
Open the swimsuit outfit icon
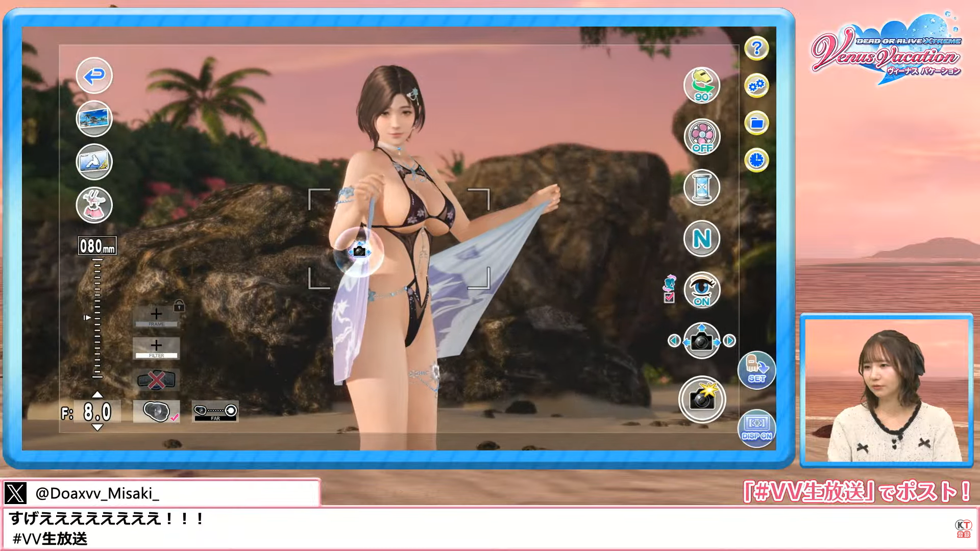(94, 206)
